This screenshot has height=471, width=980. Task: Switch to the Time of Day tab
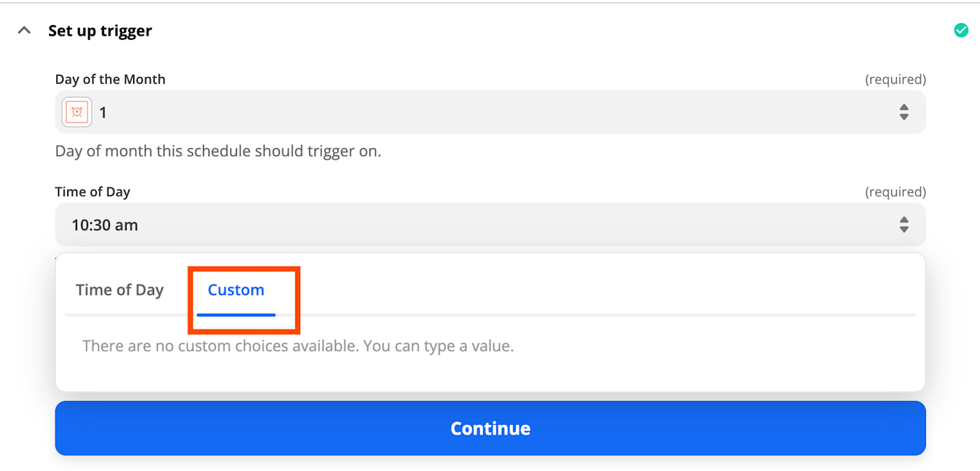(120, 290)
